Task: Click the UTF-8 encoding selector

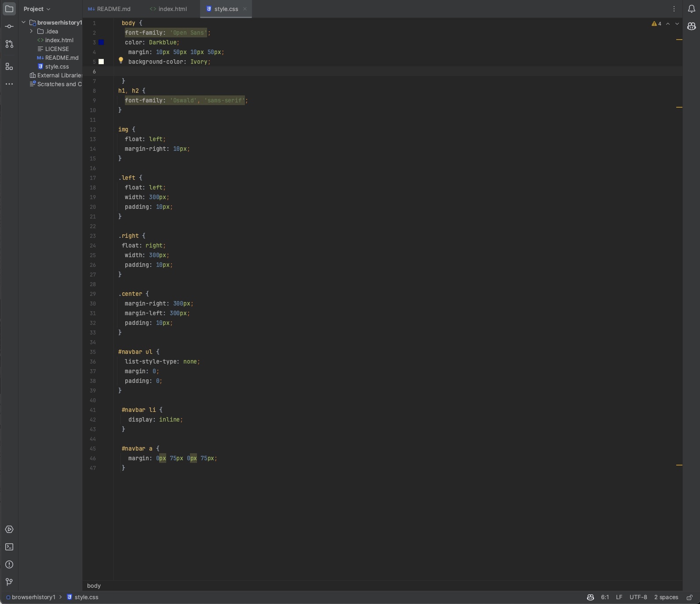Action: (638, 597)
